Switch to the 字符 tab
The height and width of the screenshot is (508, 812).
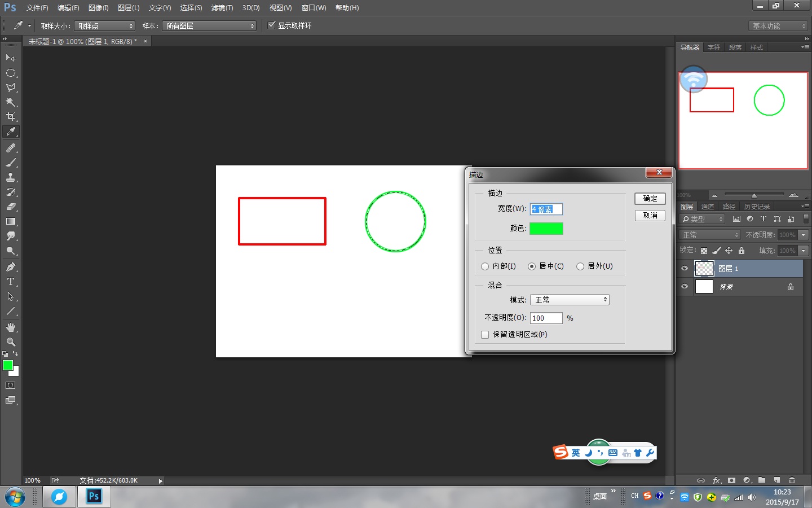tap(714, 47)
